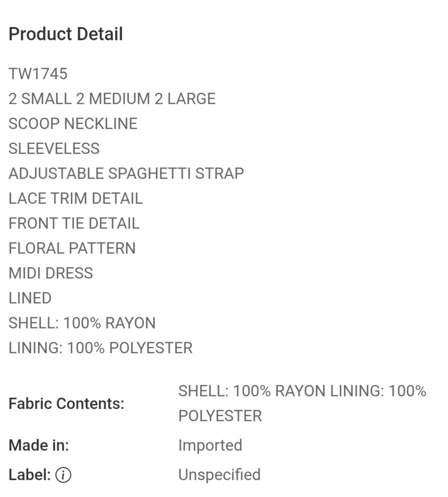Screen dimensions: 448x497
Task: Click the SCOOP NECKLINE text
Action: coord(73,124)
